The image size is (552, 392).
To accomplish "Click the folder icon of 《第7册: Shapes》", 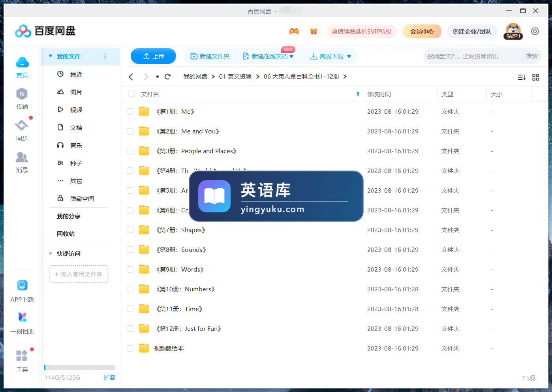I will [x=144, y=230].
